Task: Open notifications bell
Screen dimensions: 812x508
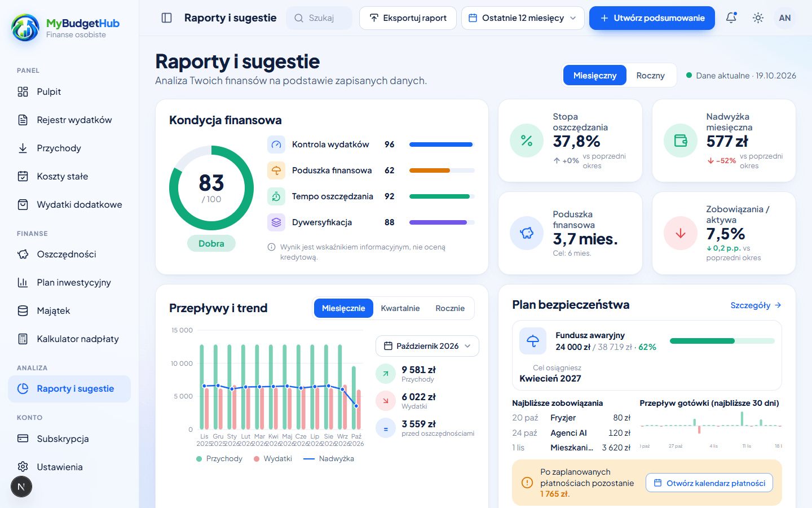Action: click(731, 18)
